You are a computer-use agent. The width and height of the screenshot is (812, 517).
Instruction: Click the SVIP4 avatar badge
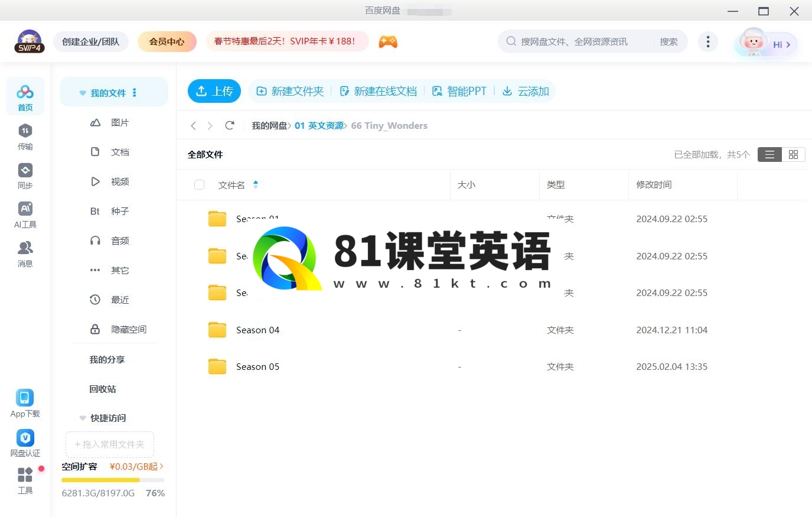30,41
